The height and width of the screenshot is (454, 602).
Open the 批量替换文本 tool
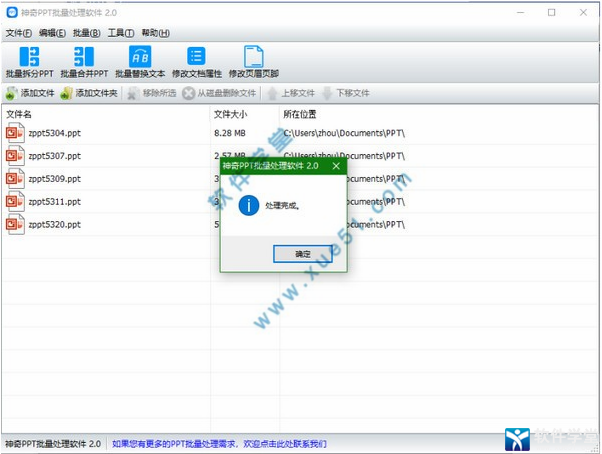pos(140,60)
